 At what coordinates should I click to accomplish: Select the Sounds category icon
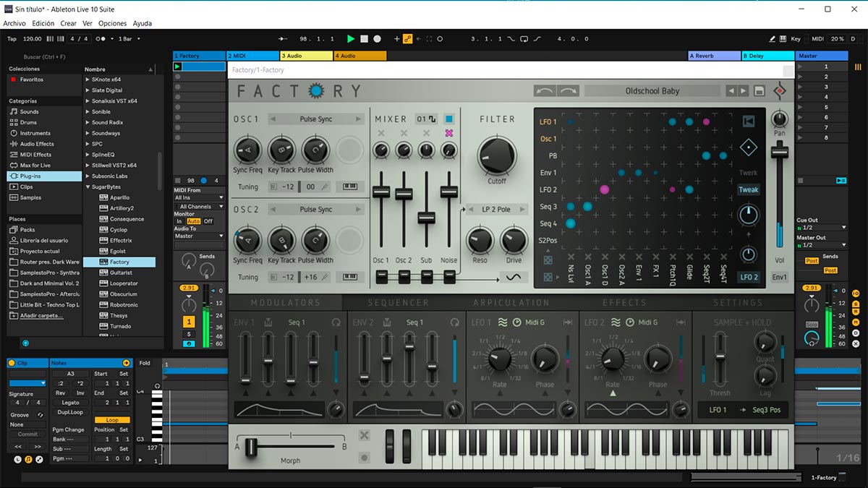14,112
